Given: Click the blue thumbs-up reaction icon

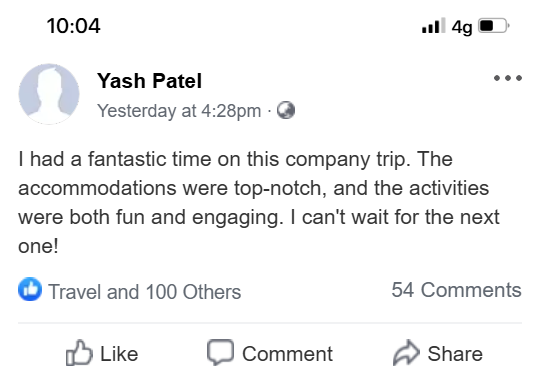Looking at the screenshot, I should pos(30,289).
